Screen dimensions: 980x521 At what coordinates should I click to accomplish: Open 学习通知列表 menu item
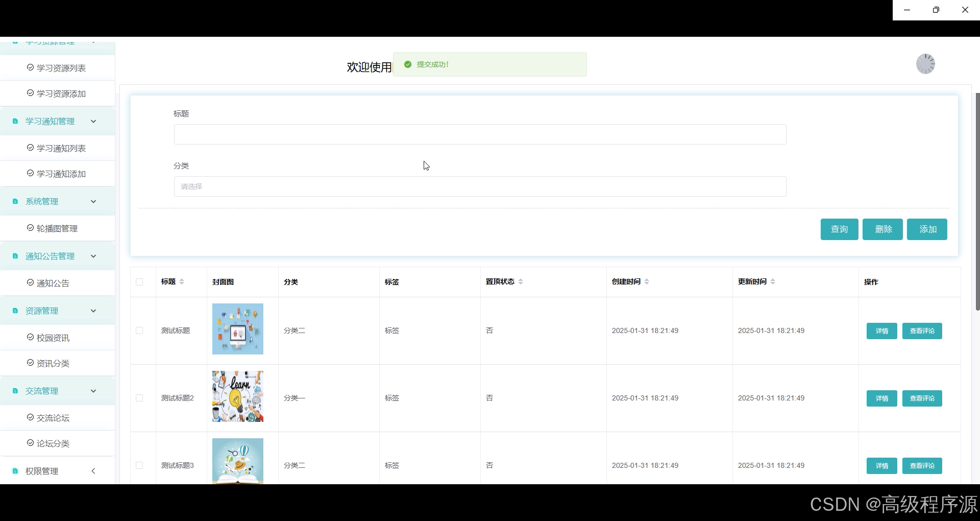(57, 148)
